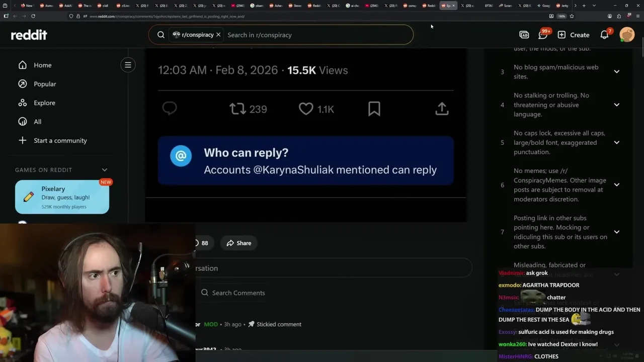Collapse the Games on Reddit section
This screenshot has width=644, height=362.
(x=105, y=170)
